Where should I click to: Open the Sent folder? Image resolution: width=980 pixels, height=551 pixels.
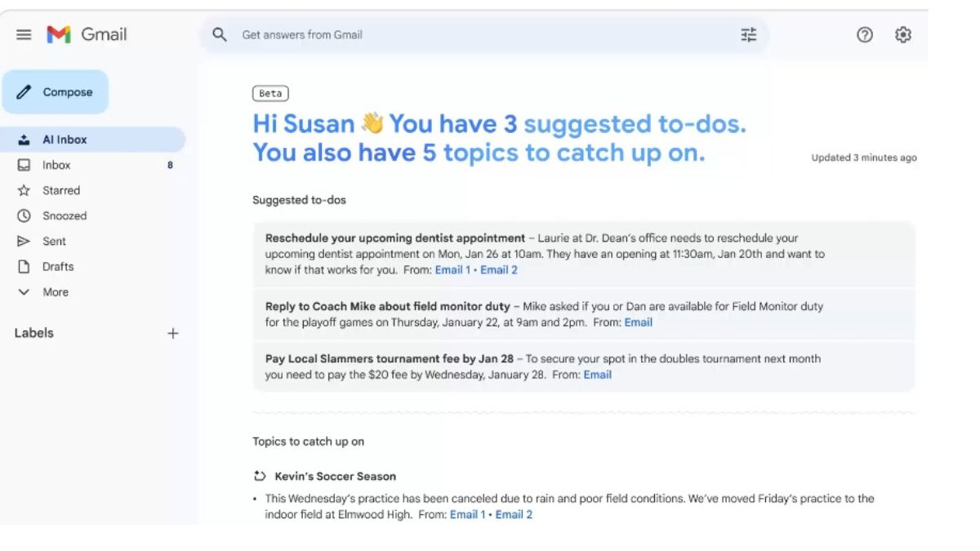click(x=54, y=241)
